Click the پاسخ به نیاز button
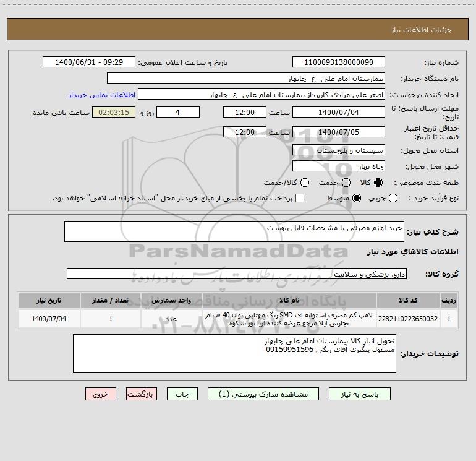This screenshot has height=461, width=476. [360, 394]
